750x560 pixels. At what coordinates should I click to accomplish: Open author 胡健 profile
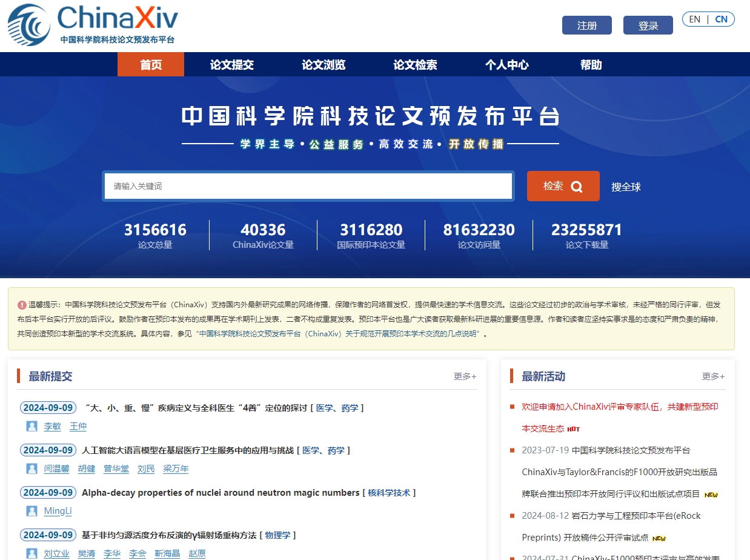(x=87, y=469)
